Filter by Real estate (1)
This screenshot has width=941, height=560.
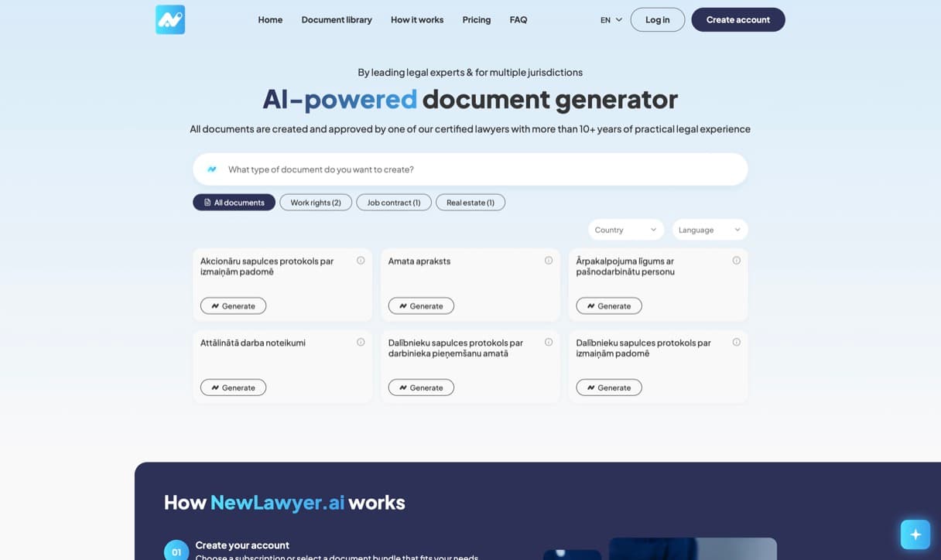470,203
